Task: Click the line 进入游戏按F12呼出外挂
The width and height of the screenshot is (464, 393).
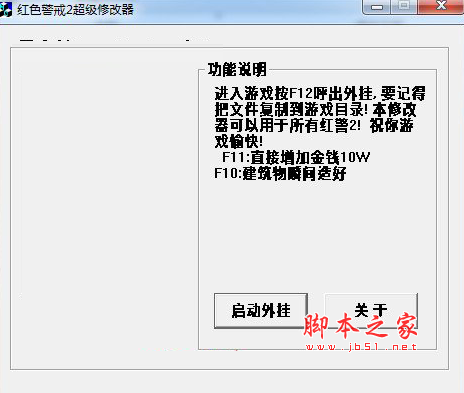Action: 295,93
